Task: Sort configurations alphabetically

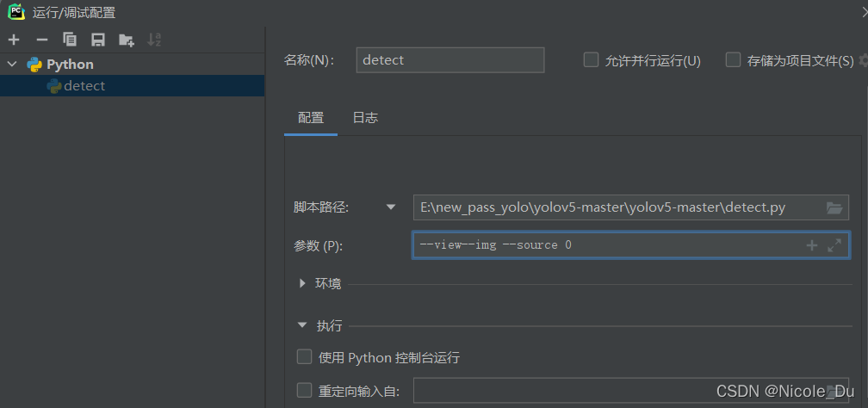Action: pos(154,40)
